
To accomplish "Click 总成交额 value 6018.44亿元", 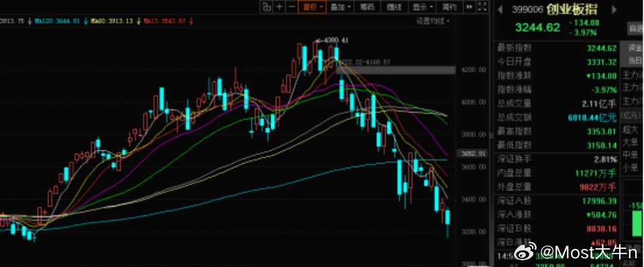I will (x=592, y=117).
